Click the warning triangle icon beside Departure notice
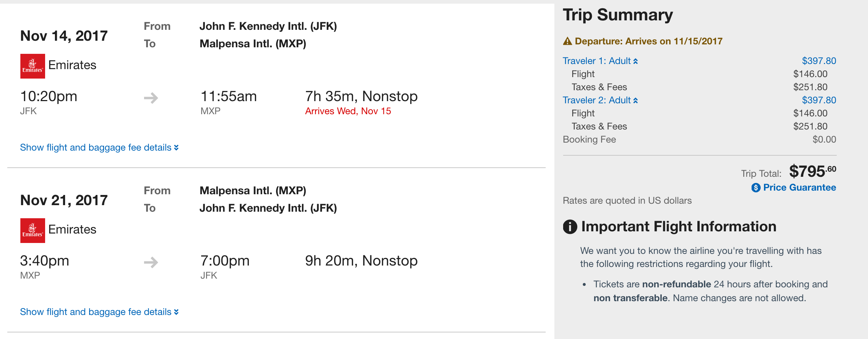Image resolution: width=868 pixels, height=339 pixels. click(x=568, y=41)
